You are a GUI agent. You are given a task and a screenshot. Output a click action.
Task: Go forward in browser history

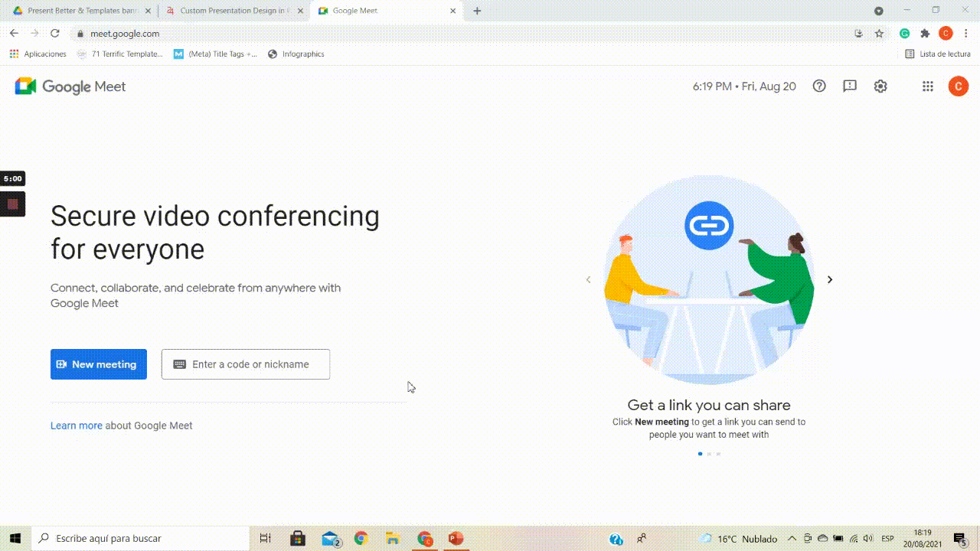tap(34, 33)
